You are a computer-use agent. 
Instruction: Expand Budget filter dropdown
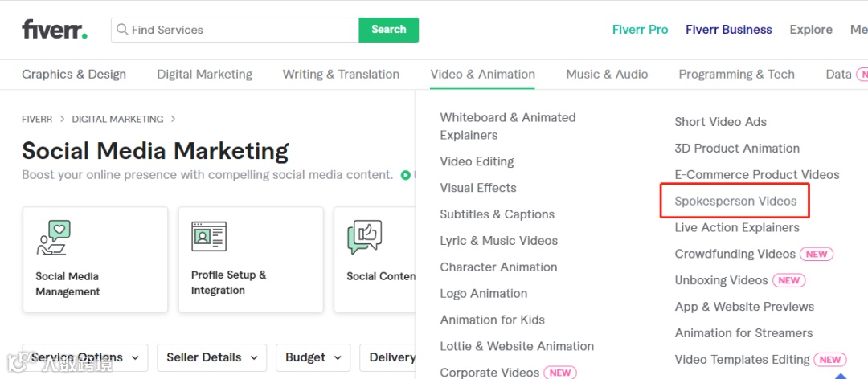(313, 357)
